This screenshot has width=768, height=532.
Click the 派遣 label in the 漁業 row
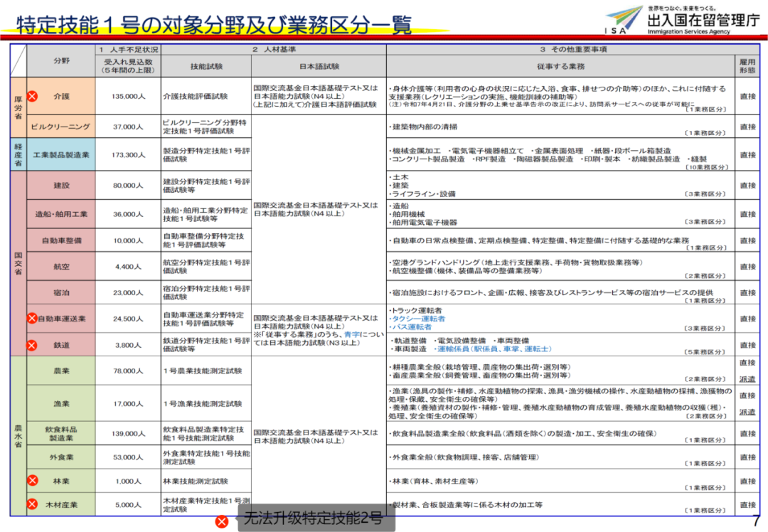click(747, 412)
